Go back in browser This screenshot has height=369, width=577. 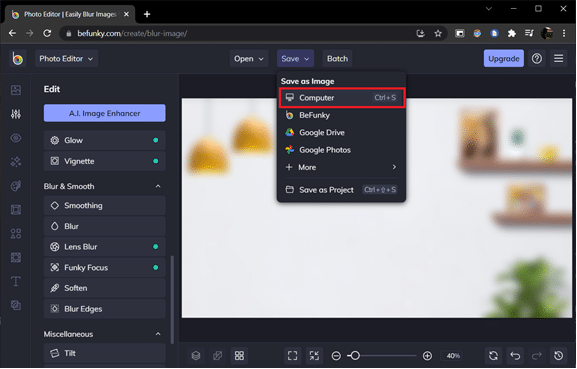pyautogui.click(x=12, y=33)
